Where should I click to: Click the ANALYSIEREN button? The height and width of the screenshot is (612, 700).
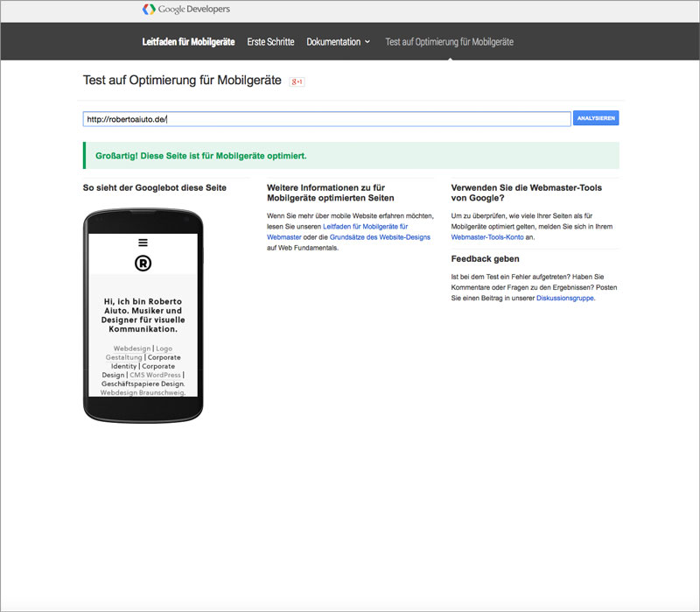[595, 117]
